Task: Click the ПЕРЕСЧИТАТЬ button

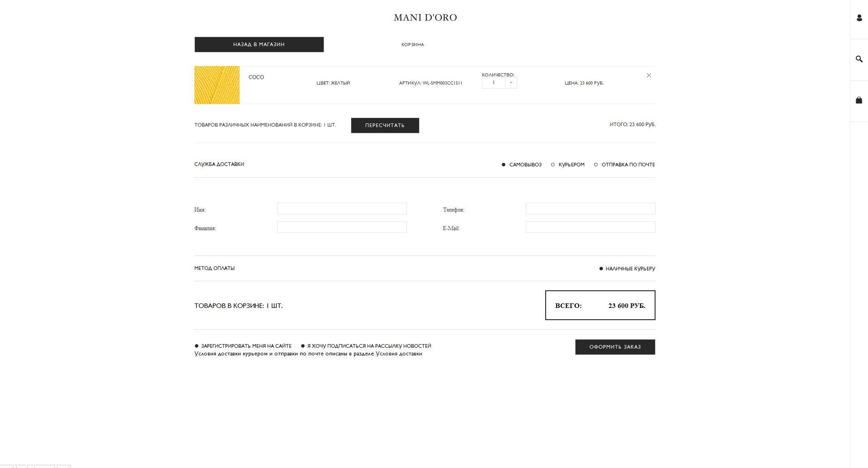Action: (x=385, y=125)
